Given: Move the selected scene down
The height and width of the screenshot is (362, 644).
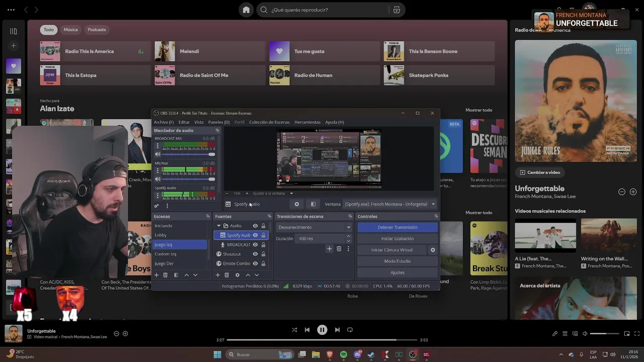Looking at the screenshot, I should 195,275.
